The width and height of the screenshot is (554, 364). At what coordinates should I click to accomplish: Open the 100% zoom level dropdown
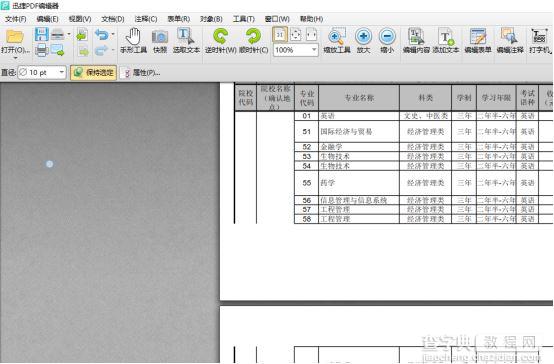[314, 50]
